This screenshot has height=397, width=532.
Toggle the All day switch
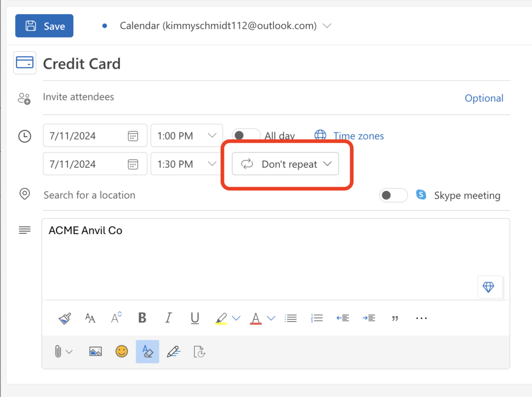(245, 135)
